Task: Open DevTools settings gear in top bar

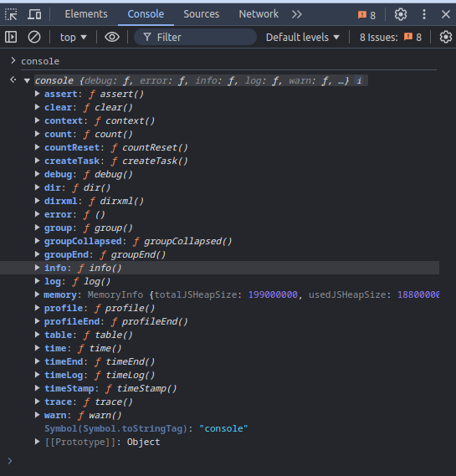Action: [401, 14]
